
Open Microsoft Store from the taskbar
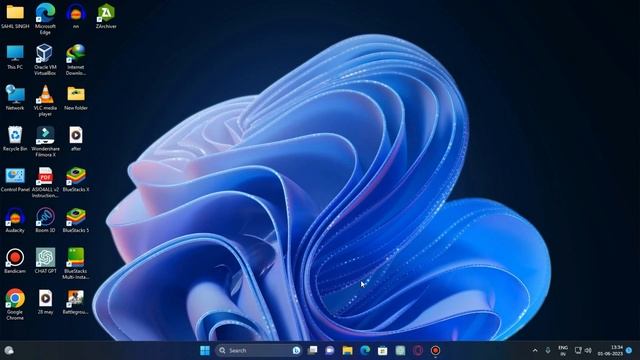click(x=382, y=350)
